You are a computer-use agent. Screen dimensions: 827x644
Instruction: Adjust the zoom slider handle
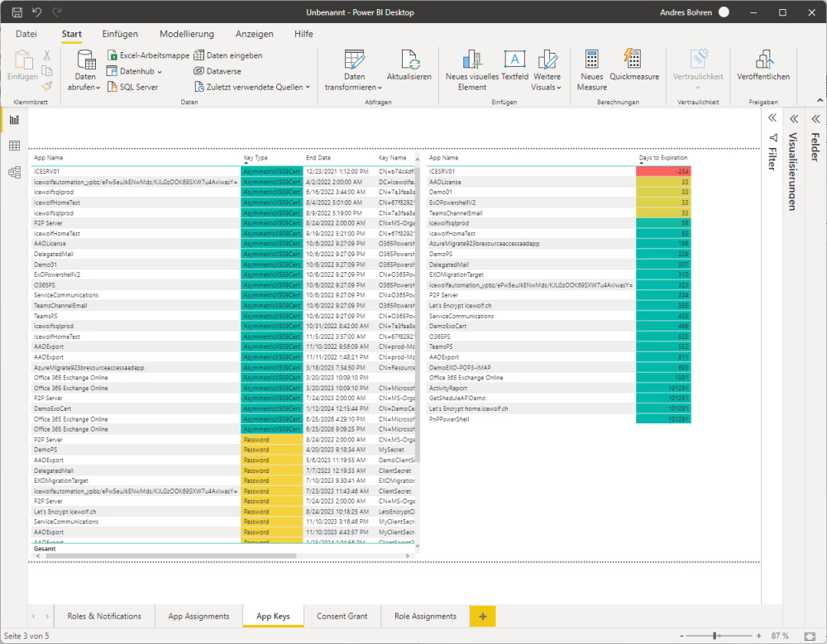tap(715, 636)
